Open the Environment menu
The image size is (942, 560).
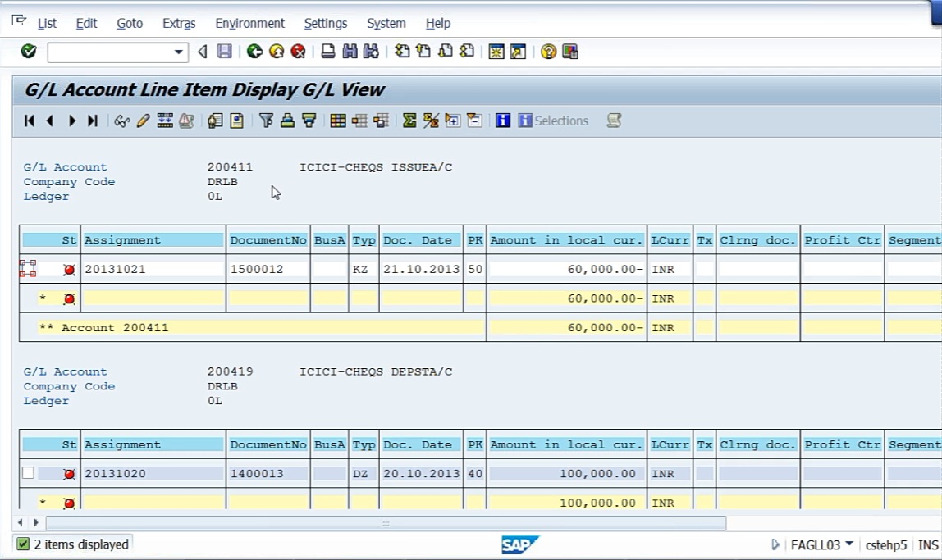tap(250, 24)
